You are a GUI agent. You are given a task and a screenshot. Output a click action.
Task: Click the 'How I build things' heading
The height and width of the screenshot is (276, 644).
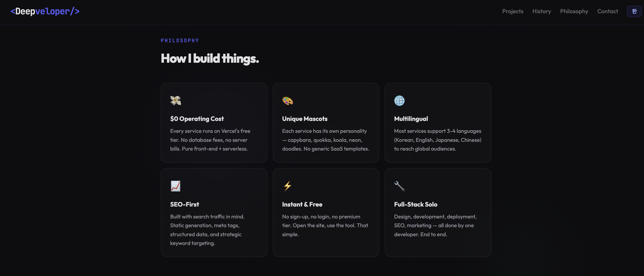210,59
